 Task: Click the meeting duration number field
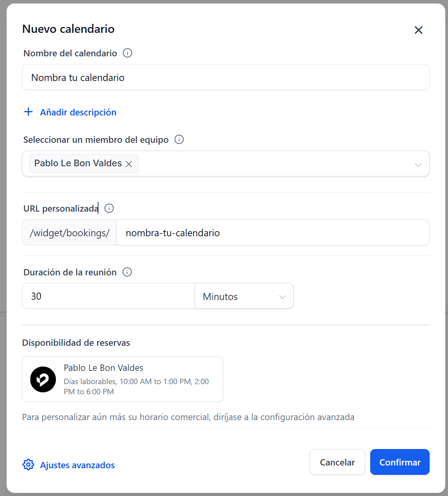coord(108,296)
